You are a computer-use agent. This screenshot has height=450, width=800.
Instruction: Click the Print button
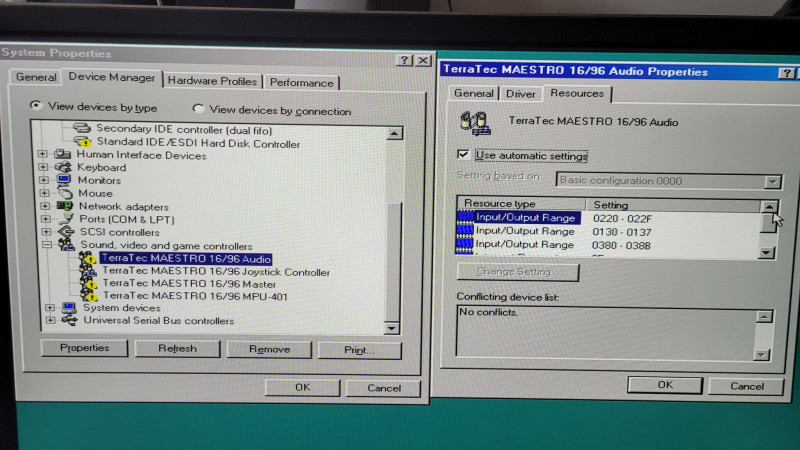coord(359,351)
